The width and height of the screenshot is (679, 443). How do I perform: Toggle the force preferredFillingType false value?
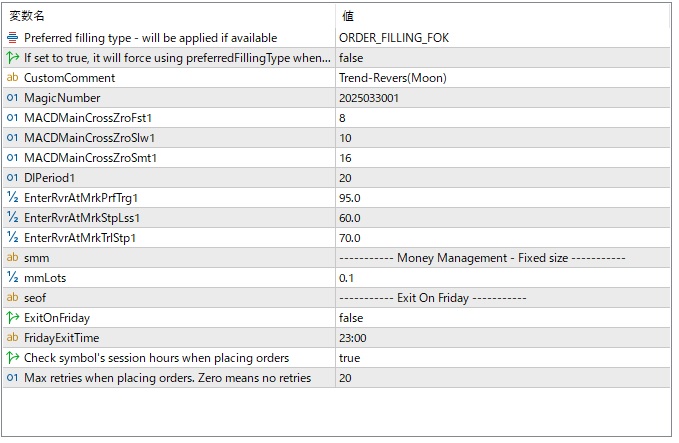351,58
